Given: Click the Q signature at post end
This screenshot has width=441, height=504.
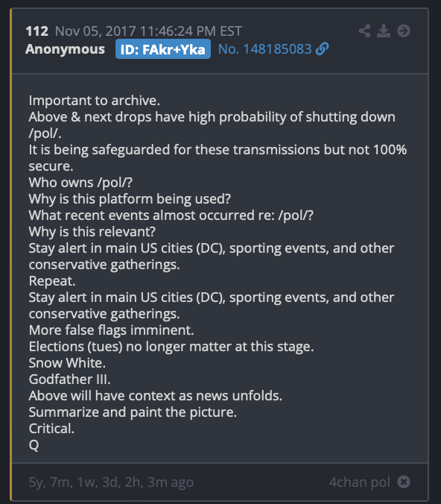Looking at the screenshot, I should pos(34,445).
